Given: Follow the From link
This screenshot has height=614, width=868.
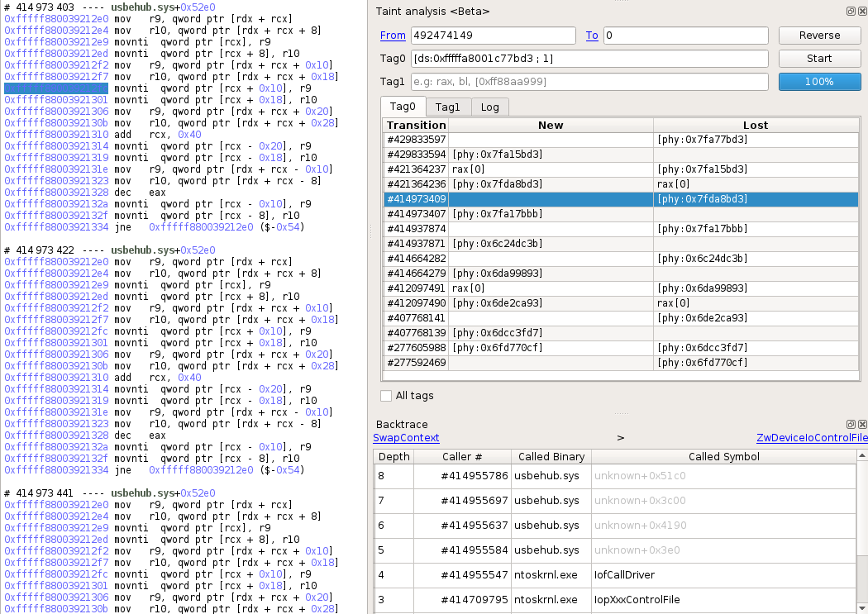Looking at the screenshot, I should pos(393,36).
